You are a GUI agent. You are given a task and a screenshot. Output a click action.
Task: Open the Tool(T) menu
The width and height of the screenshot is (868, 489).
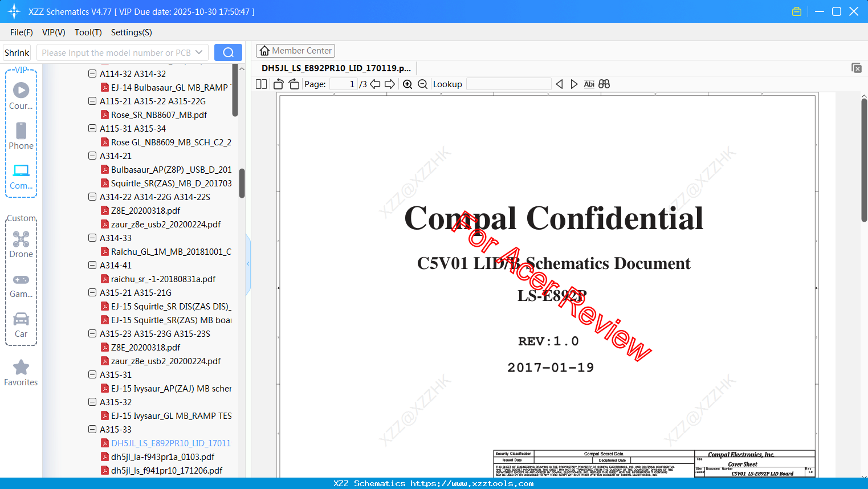point(88,32)
